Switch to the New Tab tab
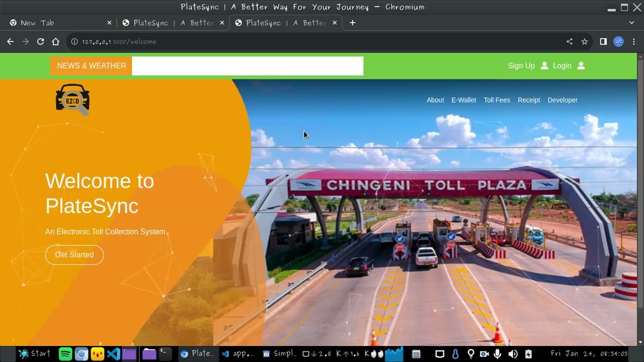Image resolution: width=644 pixels, height=362 pixels. pos(61,23)
